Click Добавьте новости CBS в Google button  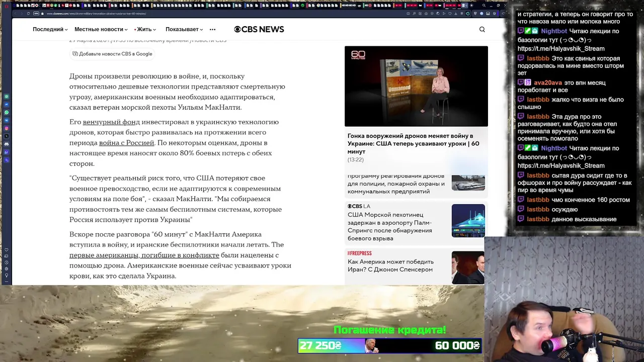click(112, 54)
